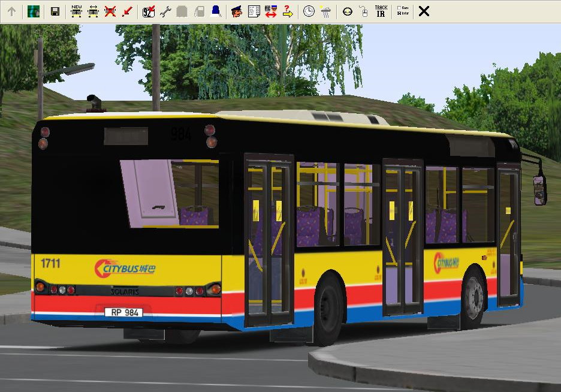Open the driver face icon
This screenshot has width=561, height=392.
237,11
